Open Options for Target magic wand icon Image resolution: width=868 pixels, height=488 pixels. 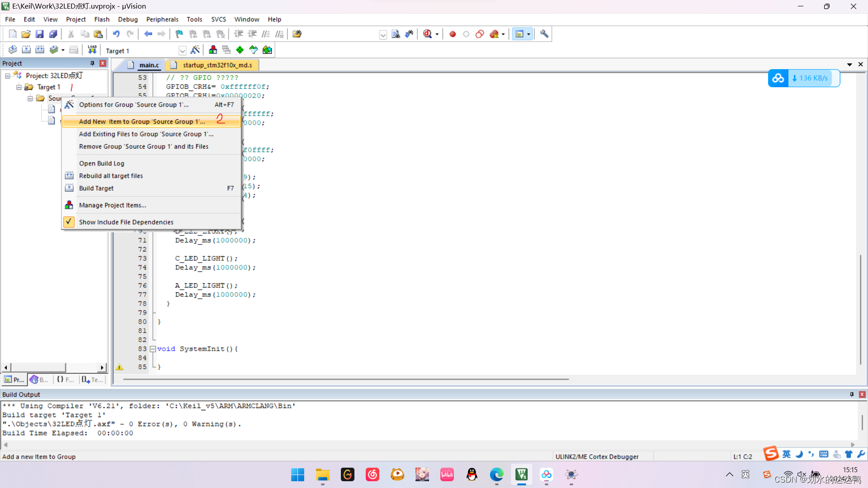195,50
